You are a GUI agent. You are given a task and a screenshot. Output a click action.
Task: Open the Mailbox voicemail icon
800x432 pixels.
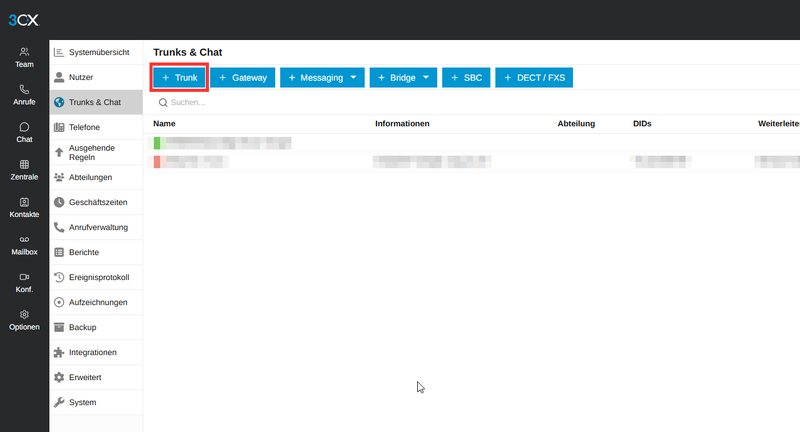point(24,239)
